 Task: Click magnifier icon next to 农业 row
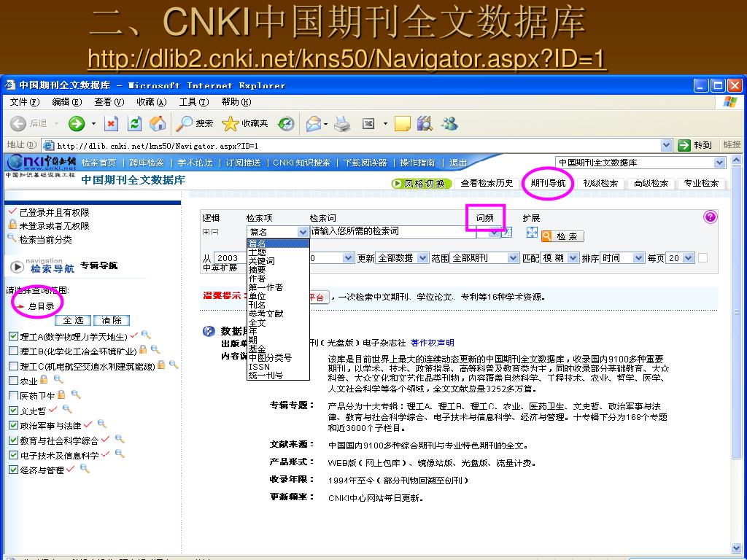coord(58,379)
